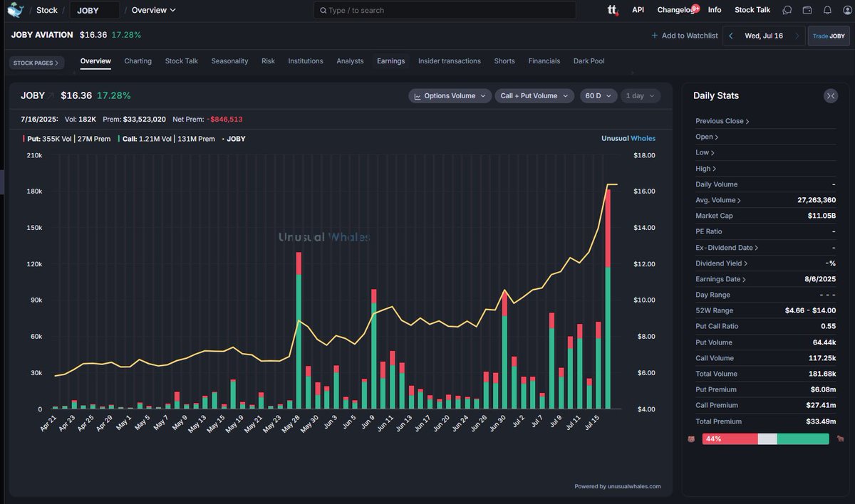Focus the 'Type / to search' field
This screenshot has height=504, width=855.
445,10
